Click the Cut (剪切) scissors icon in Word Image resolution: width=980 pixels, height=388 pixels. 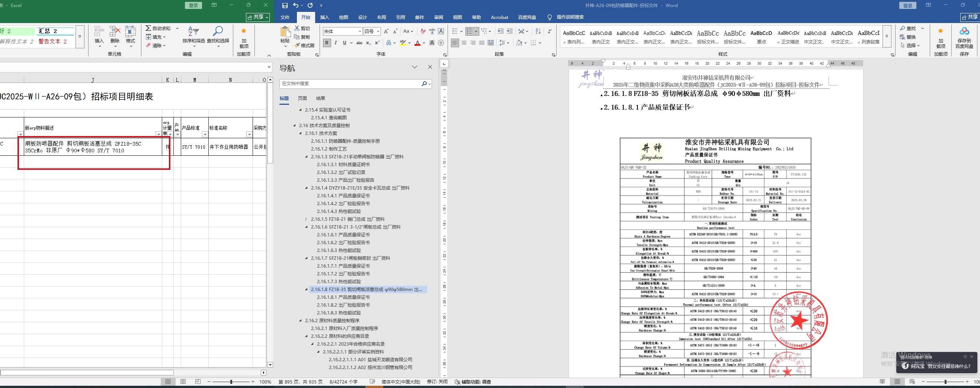tap(297, 29)
